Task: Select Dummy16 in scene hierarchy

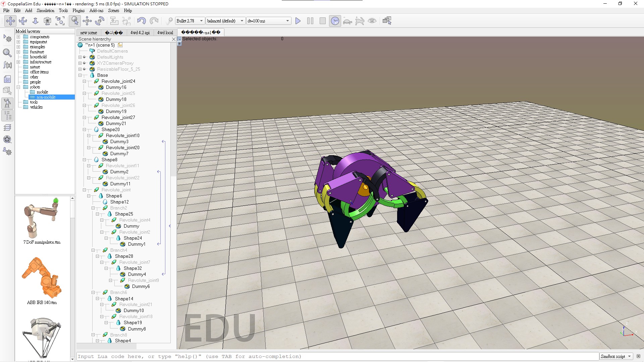Action: [116, 87]
